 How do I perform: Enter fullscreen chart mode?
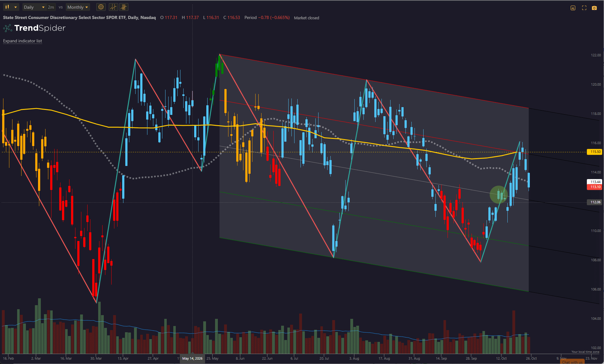point(584,8)
